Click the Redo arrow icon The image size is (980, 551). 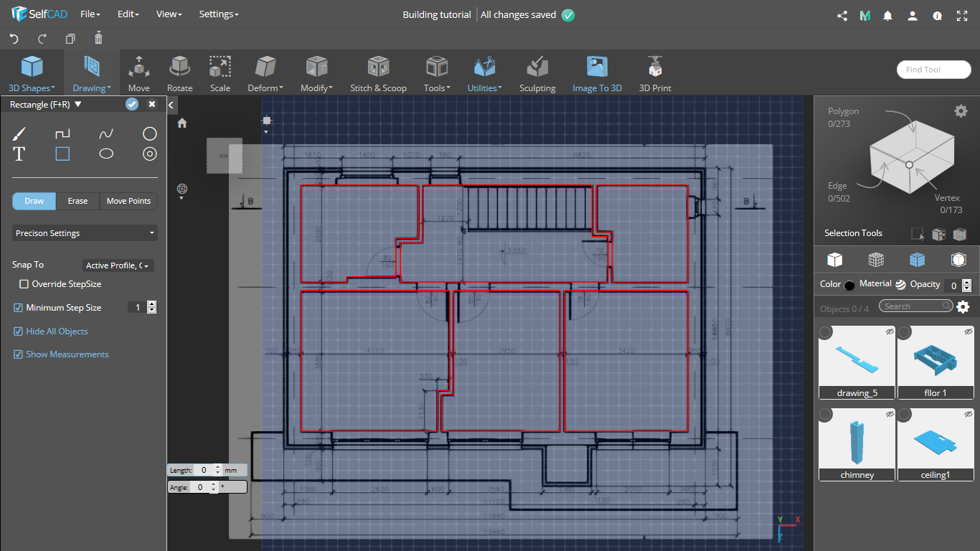pyautogui.click(x=42, y=39)
